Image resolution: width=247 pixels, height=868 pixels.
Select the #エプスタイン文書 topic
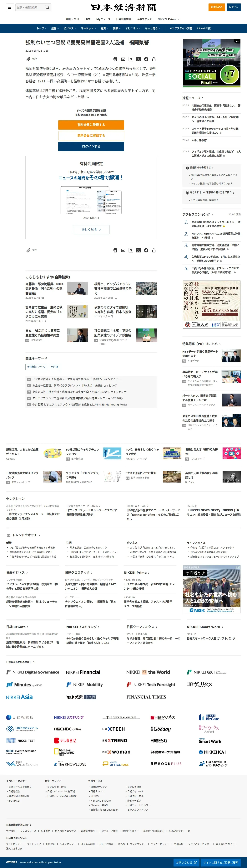click(x=181, y=28)
